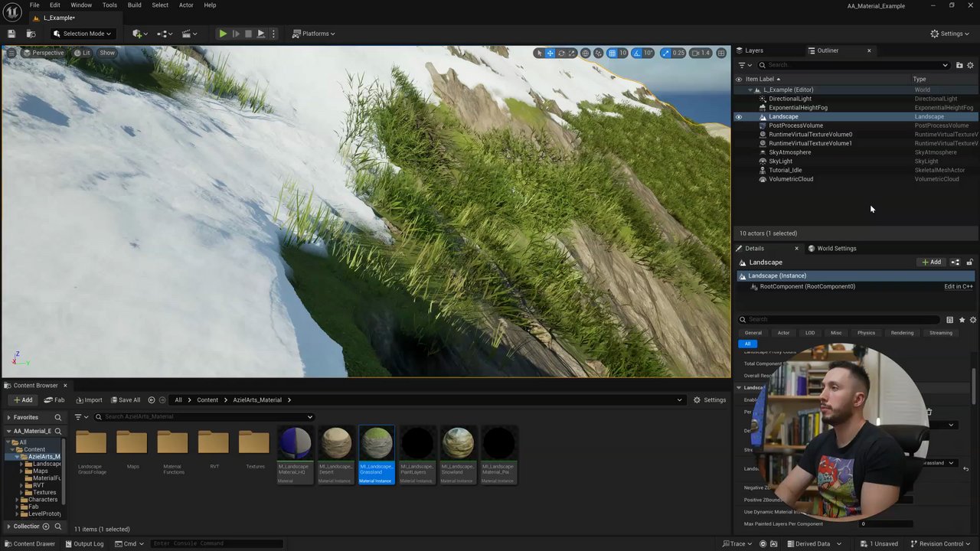
Task: Click the Import button in Content Browser
Action: (x=89, y=399)
